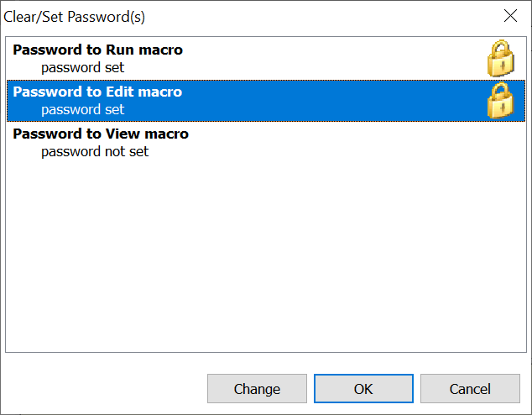The image size is (532, 415).
Task: Click empty title bar space left of close button
Action: click(x=336, y=17)
